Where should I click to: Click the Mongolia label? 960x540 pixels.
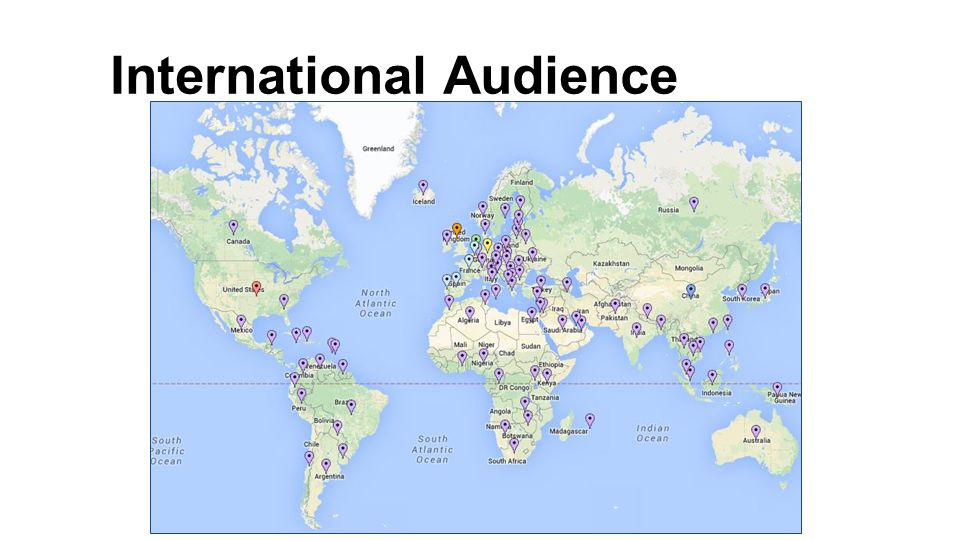coord(689,268)
